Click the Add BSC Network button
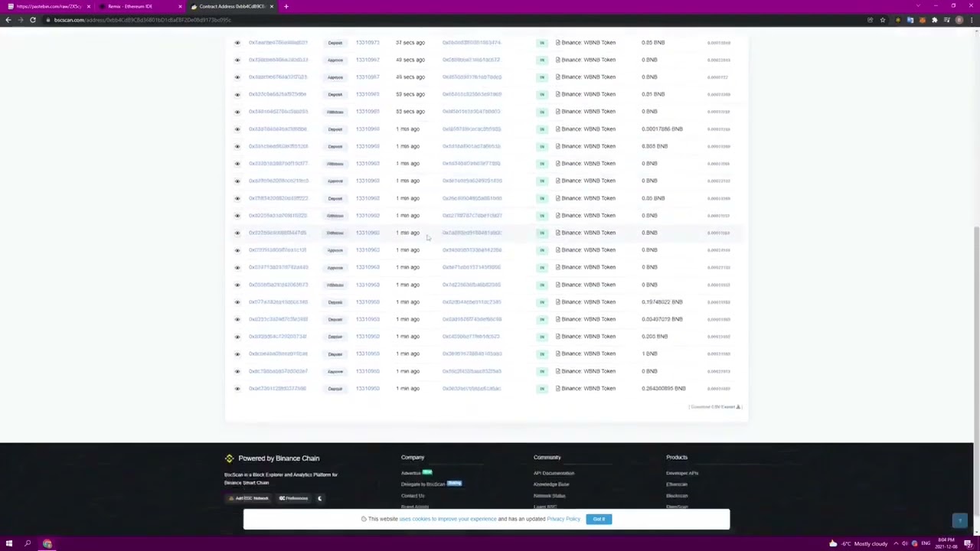Image resolution: width=980 pixels, height=551 pixels. (x=249, y=498)
